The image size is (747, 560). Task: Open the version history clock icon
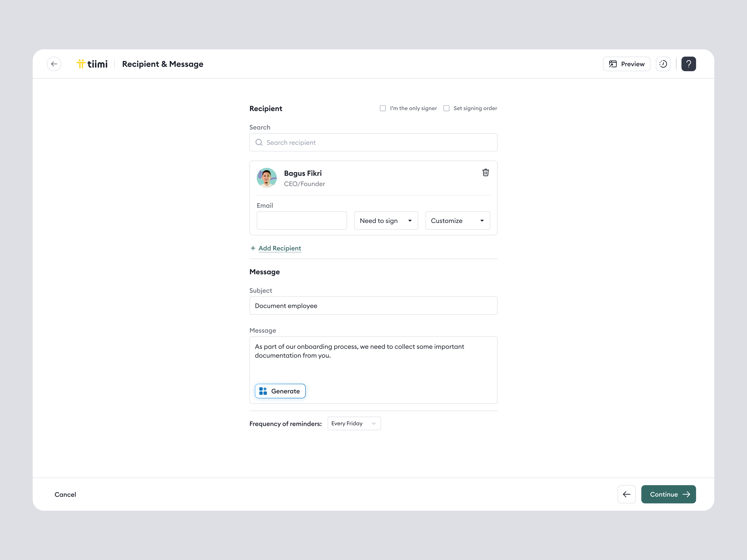tap(663, 64)
